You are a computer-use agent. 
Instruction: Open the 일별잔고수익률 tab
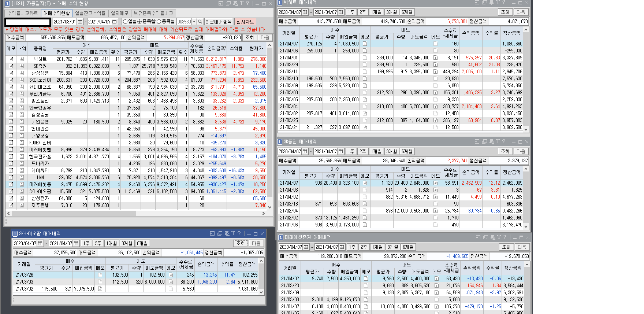[x=90, y=13]
